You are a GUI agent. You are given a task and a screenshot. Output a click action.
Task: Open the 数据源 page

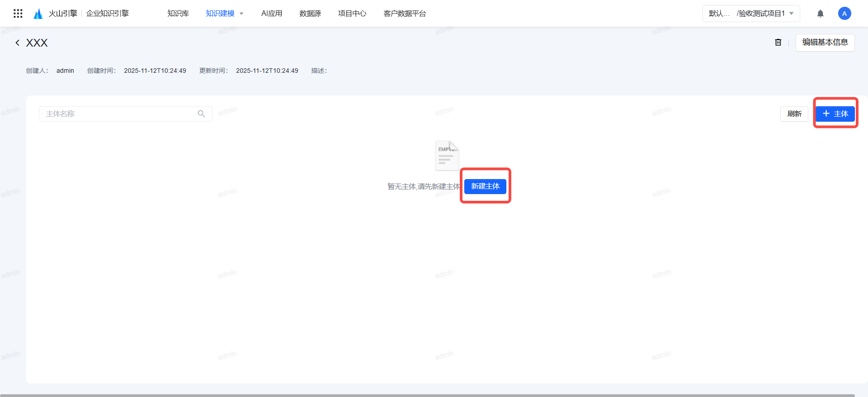[310, 14]
